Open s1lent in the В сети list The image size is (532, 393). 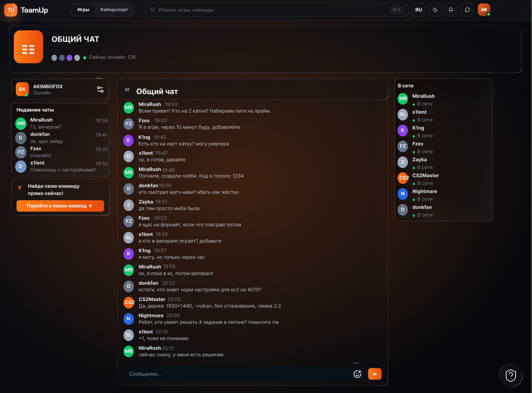click(444, 116)
